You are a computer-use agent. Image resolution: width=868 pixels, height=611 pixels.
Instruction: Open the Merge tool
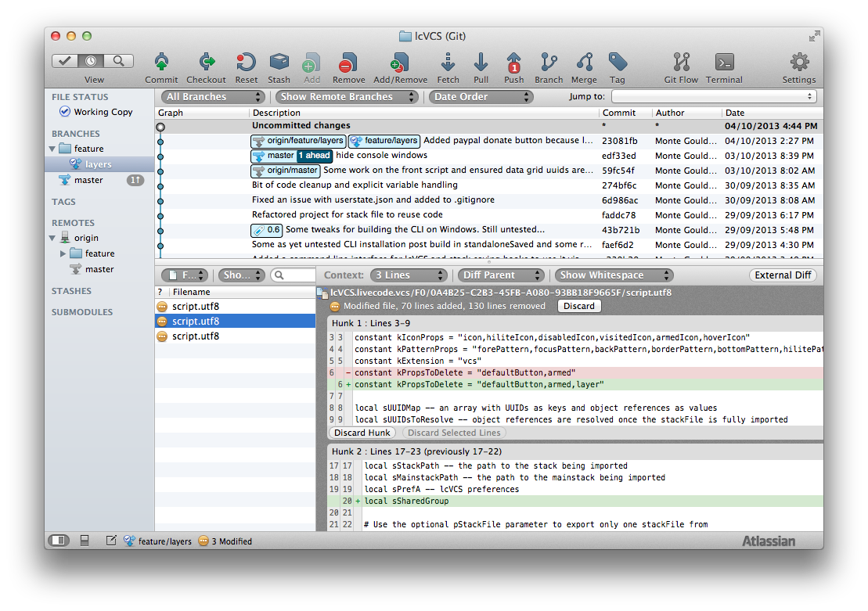pos(584,62)
